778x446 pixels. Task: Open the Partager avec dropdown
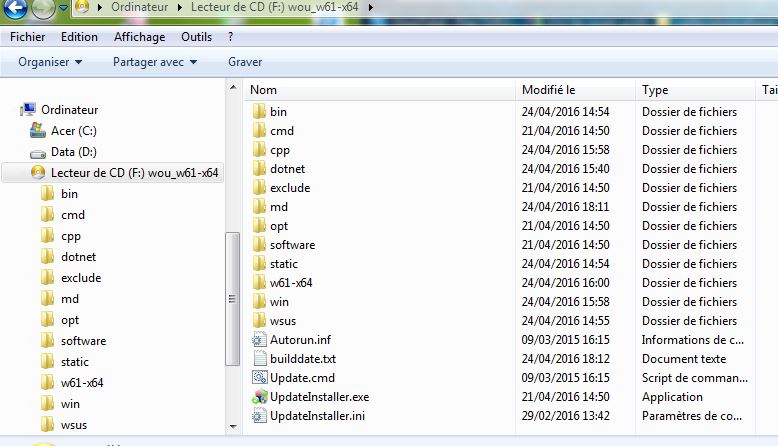pyautogui.click(x=155, y=62)
